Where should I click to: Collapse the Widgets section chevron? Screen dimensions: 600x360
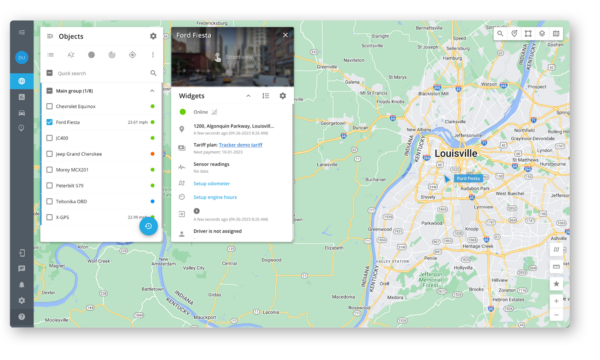pos(248,96)
